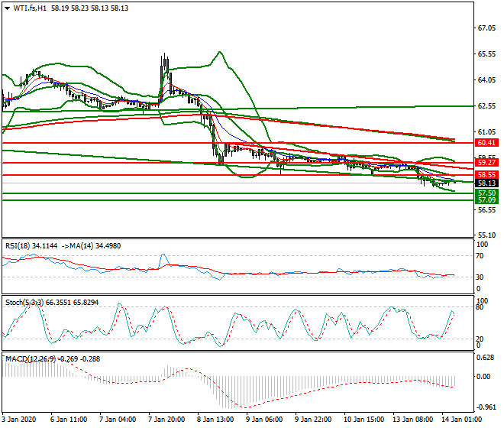
Task: Select the green 57.09 support level label
Action: click(x=486, y=200)
